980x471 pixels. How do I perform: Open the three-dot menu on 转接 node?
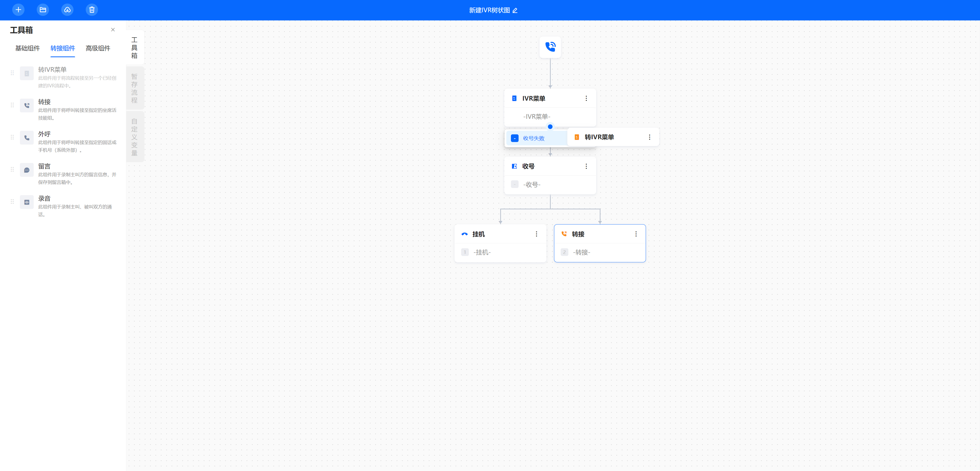pos(636,234)
